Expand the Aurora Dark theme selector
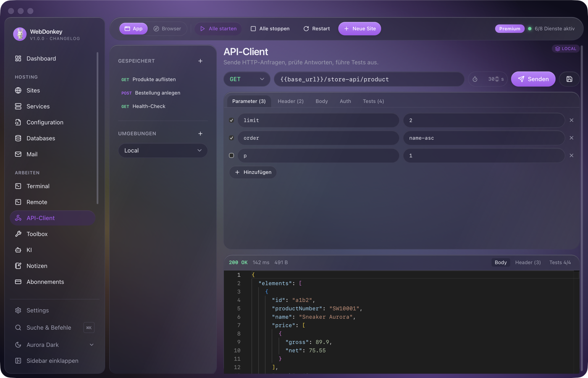588x378 pixels. pyautogui.click(x=55, y=345)
